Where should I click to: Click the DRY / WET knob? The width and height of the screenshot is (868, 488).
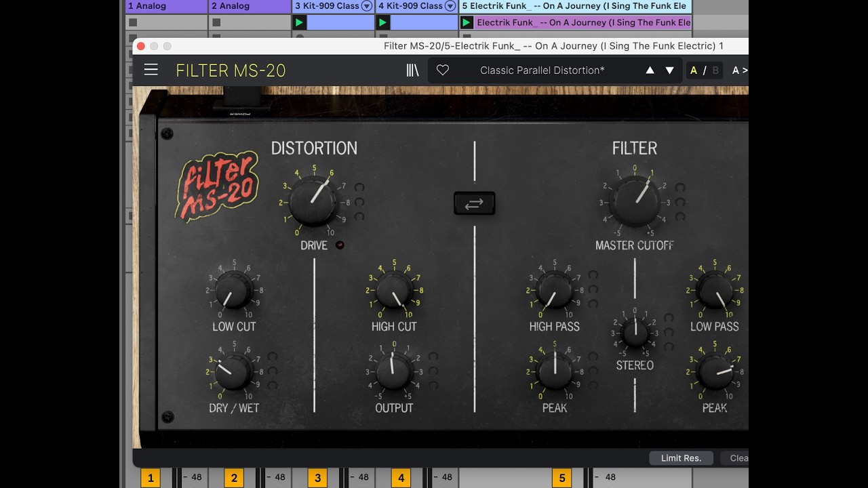[x=234, y=372]
